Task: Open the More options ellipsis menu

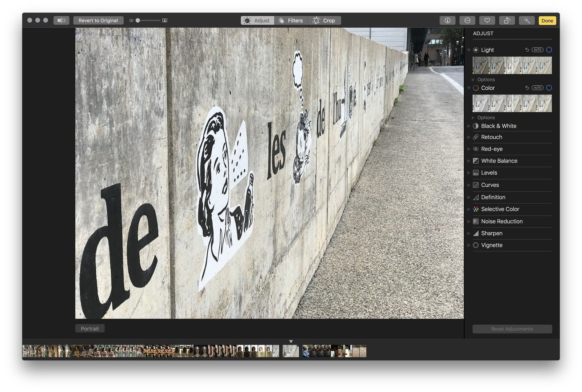Action: [x=467, y=21]
